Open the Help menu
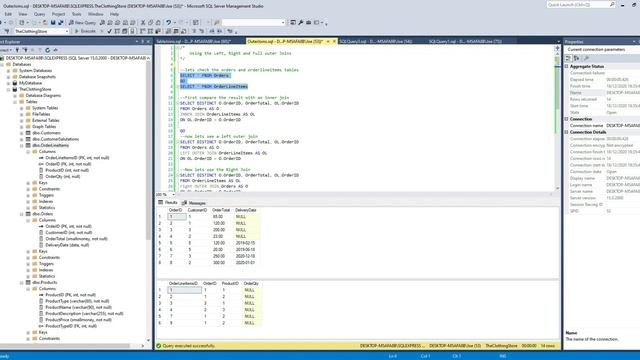 click(x=114, y=14)
